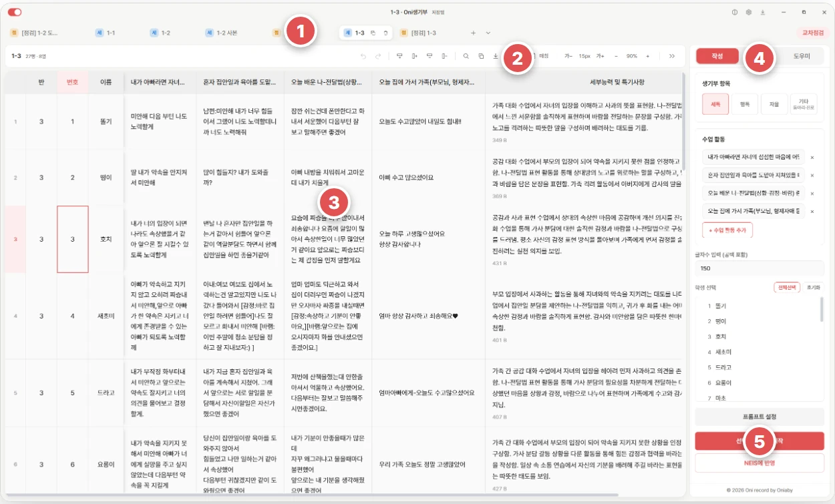Switch to the 1-2 tab

[x=160, y=33]
